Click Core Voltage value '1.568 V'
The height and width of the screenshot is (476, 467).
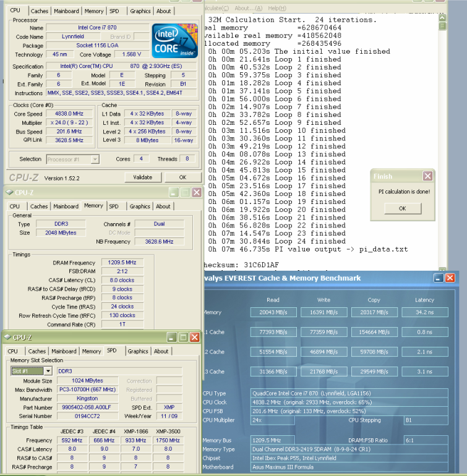(132, 54)
